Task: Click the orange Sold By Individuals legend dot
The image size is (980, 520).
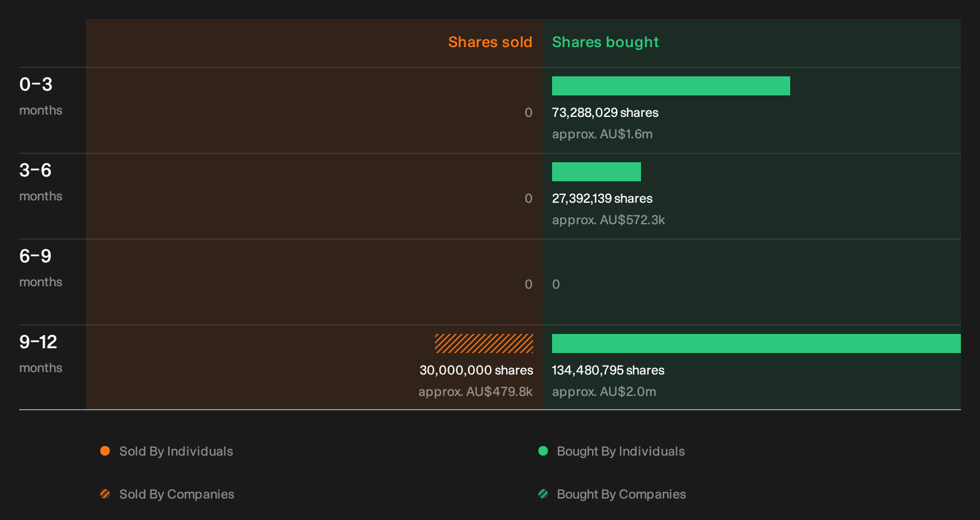Action: click(105, 451)
